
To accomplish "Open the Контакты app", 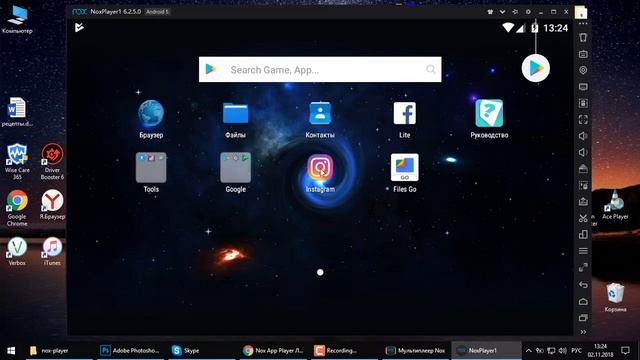I will 320,113.
